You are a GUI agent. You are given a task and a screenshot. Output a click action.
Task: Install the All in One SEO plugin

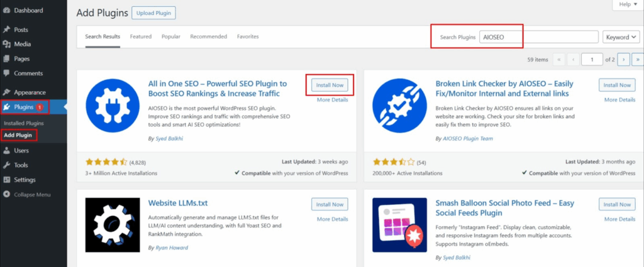coord(330,85)
